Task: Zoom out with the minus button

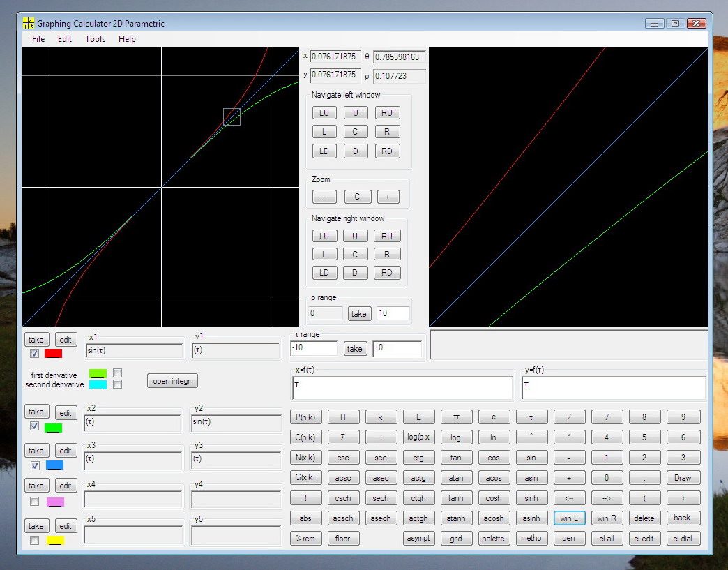Action: [x=324, y=197]
